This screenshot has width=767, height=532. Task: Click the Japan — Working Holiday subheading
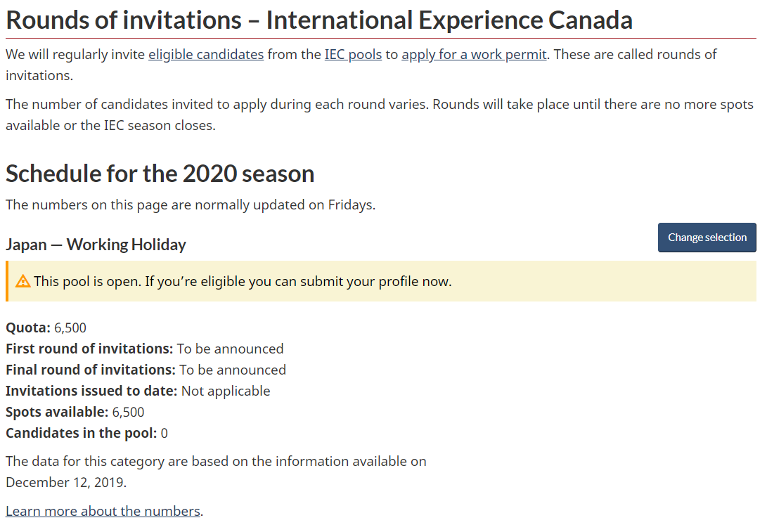point(96,245)
